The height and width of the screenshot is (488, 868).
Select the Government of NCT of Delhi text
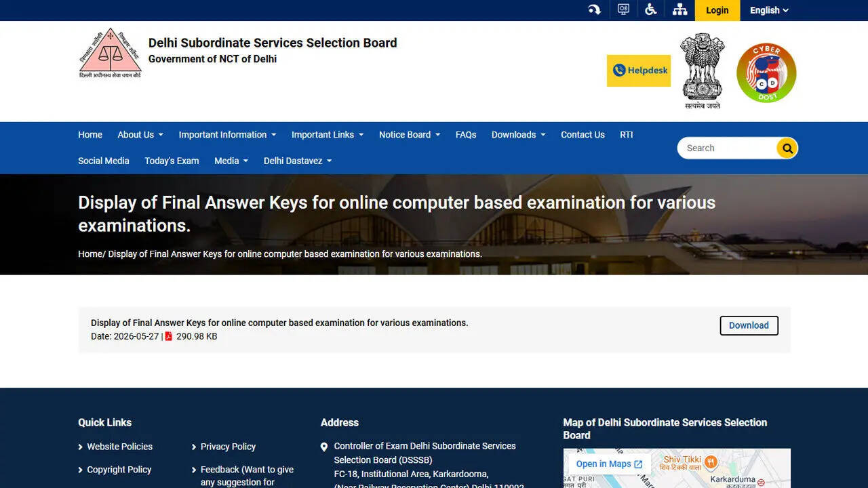(212, 59)
